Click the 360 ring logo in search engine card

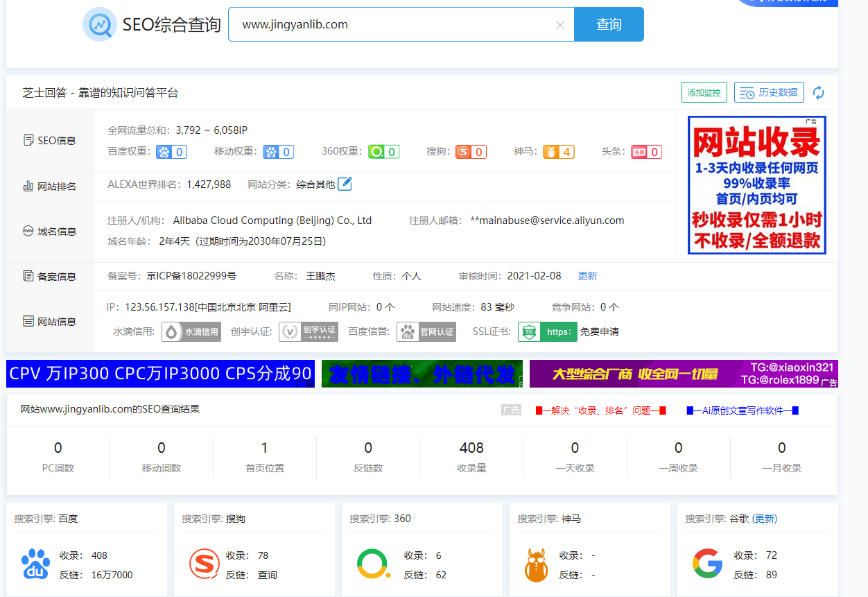click(373, 564)
